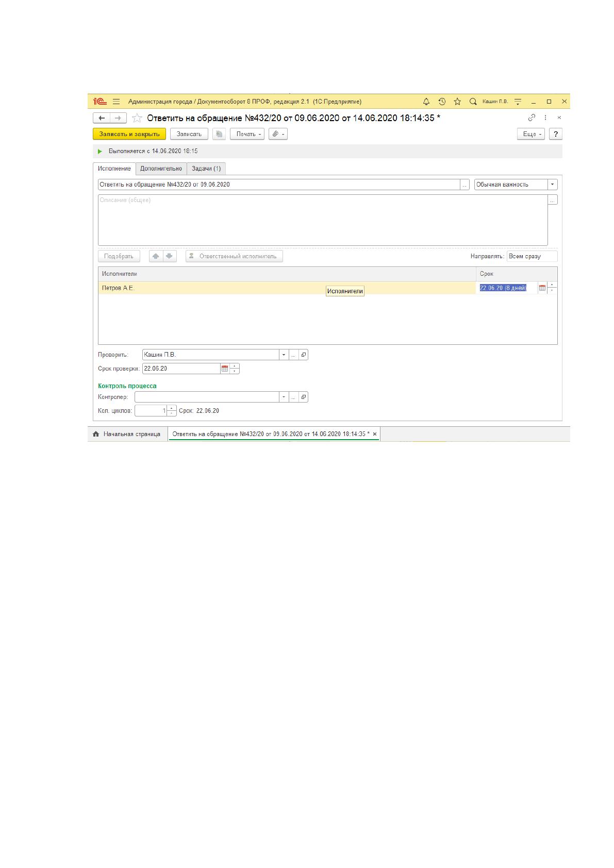The image size is (614, 868).
Task: Click the Записать button
Action: pyautogui.click(x=189, y=134)
